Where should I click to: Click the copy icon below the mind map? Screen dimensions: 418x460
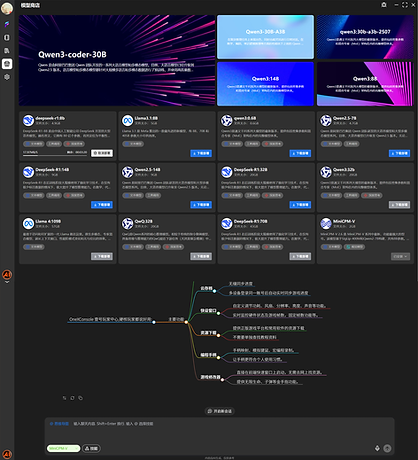tap(80, 398)
